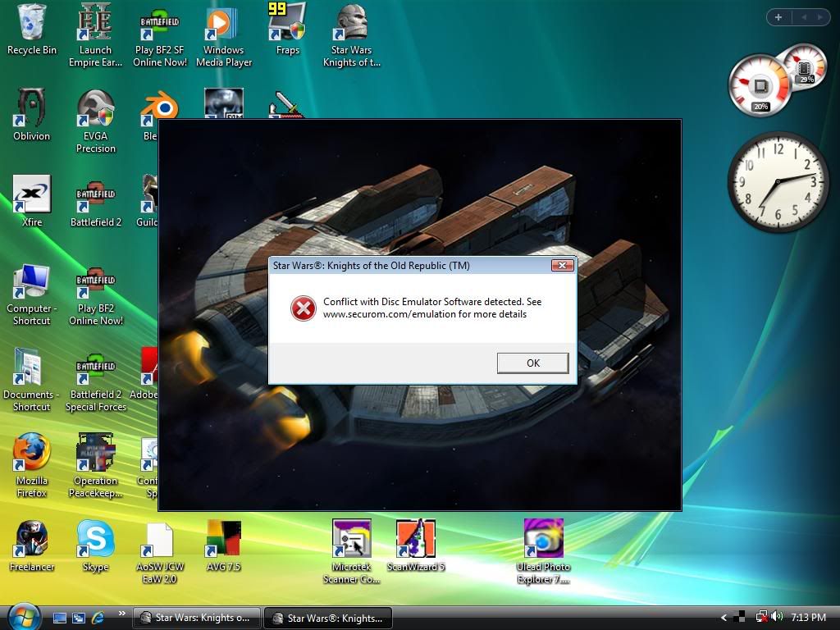840x630 pixels.
Task: Select the Microtek Scanner shortcut
Action: [x=351, y=552]
